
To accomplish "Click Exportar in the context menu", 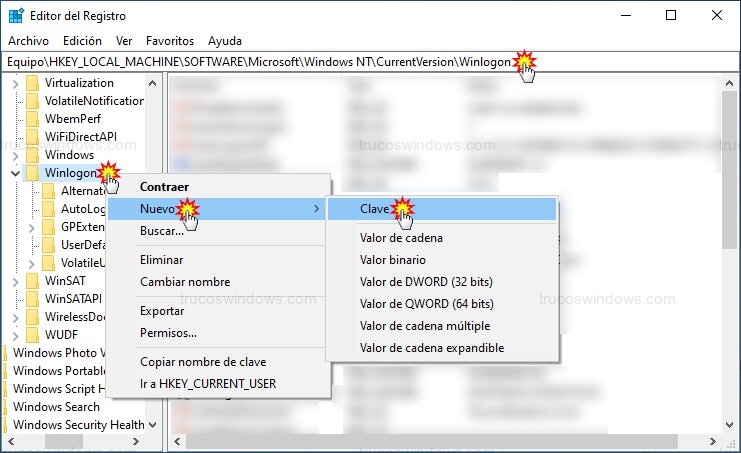I will pos(162,311).
